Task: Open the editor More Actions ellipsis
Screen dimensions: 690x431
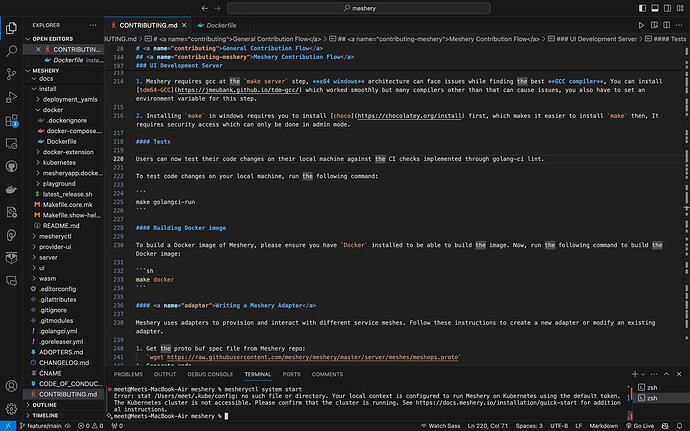Action: pyautogui.click(x=679, y=25)
